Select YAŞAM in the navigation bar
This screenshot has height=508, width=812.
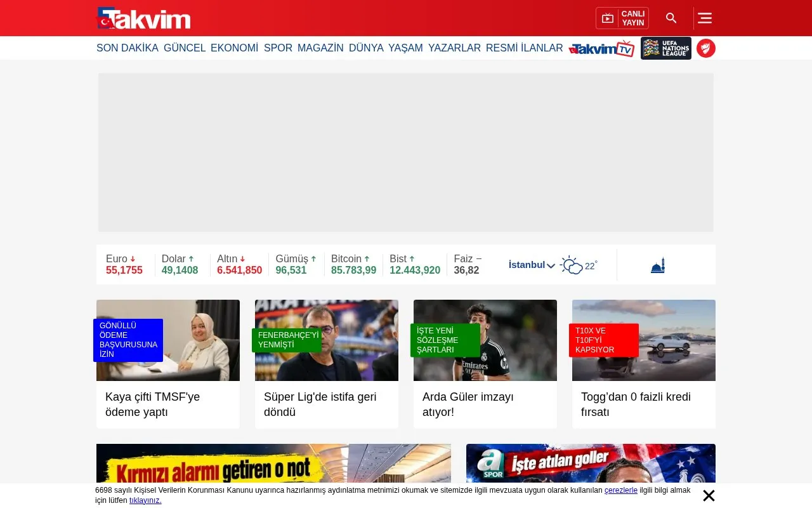coord(405,48)
